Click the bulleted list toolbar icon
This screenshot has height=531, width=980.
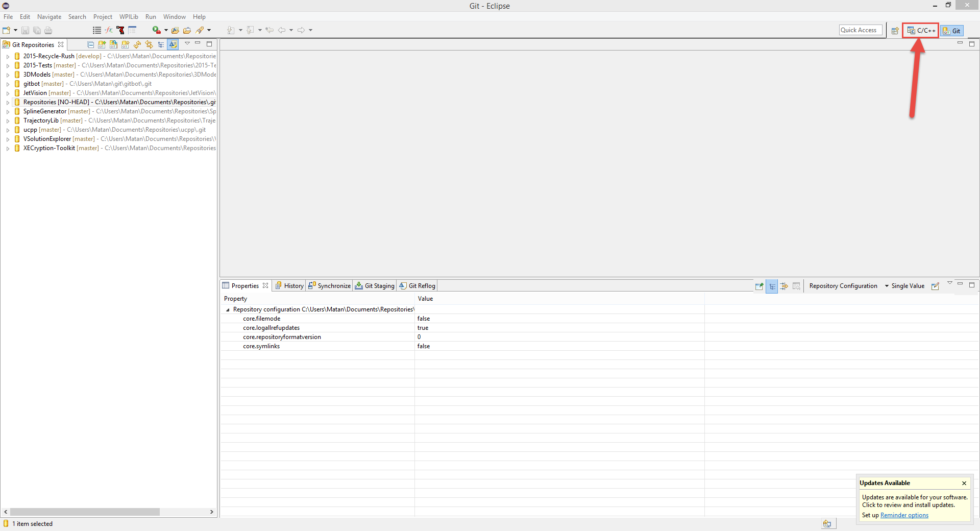(x=97, y=30)
